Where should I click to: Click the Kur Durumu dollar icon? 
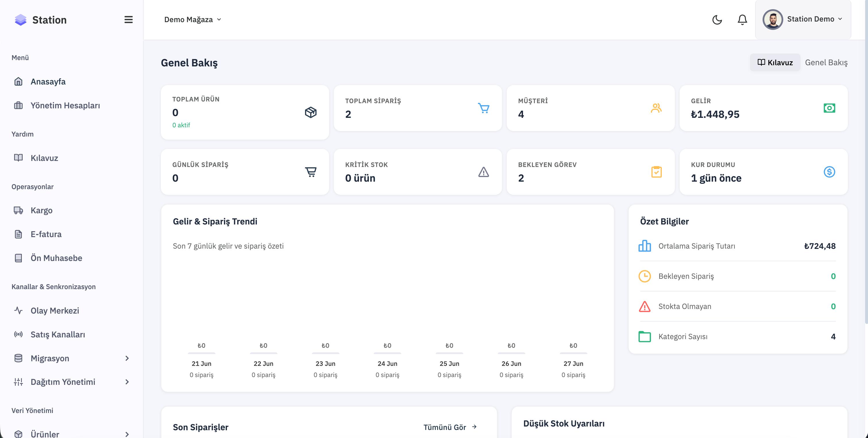pos(829,172)
